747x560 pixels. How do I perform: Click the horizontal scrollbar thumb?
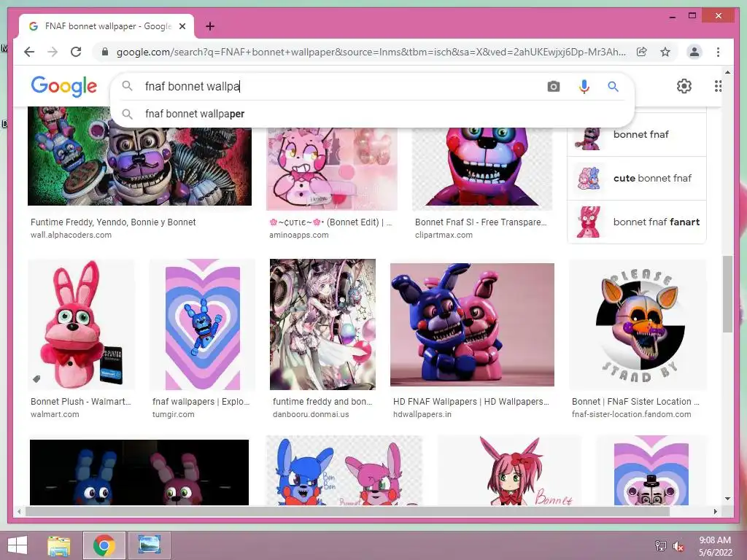(x=347, y=511)
